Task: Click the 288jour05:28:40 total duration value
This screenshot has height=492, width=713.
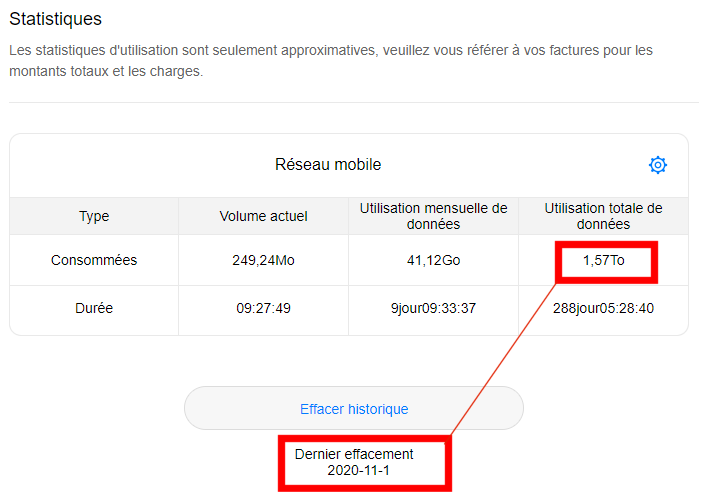Action: [x=603, y=309]
